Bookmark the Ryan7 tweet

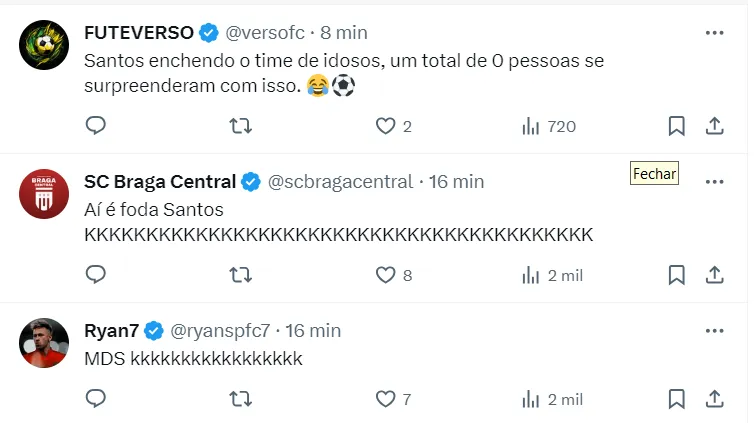[676, 398]
